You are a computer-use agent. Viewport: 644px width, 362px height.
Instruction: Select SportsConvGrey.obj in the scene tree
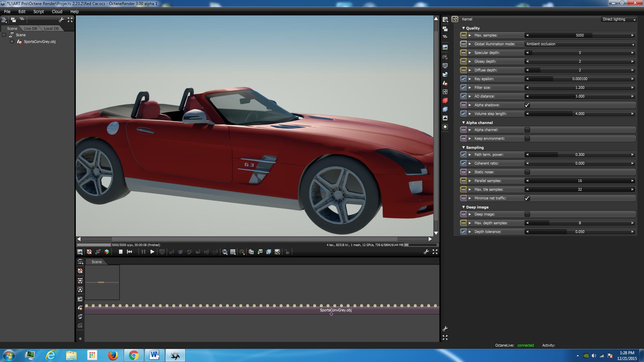coord(40,42)
